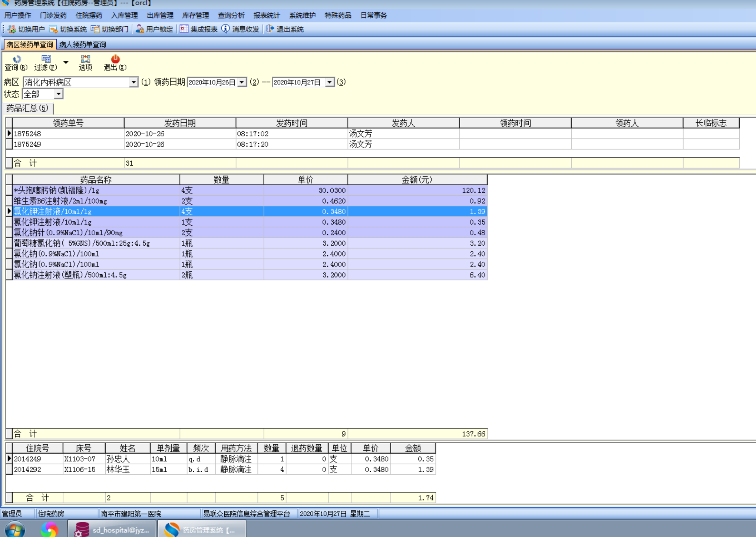This screenshot has width=756, height=537.
Task: Select prescription row 1875249
Action: pos(68,144)
